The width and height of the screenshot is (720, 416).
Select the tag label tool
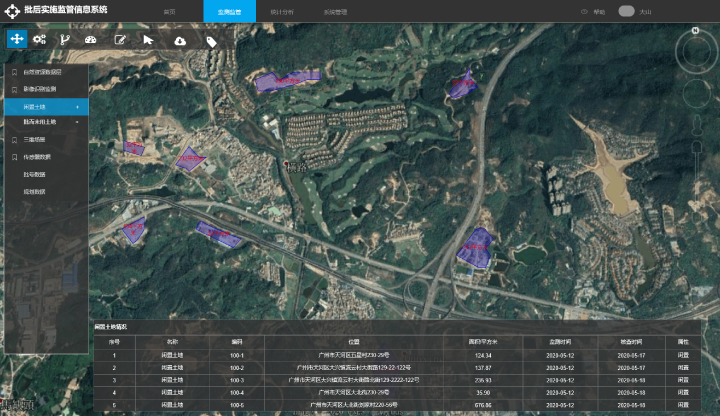tap(211, 41)
